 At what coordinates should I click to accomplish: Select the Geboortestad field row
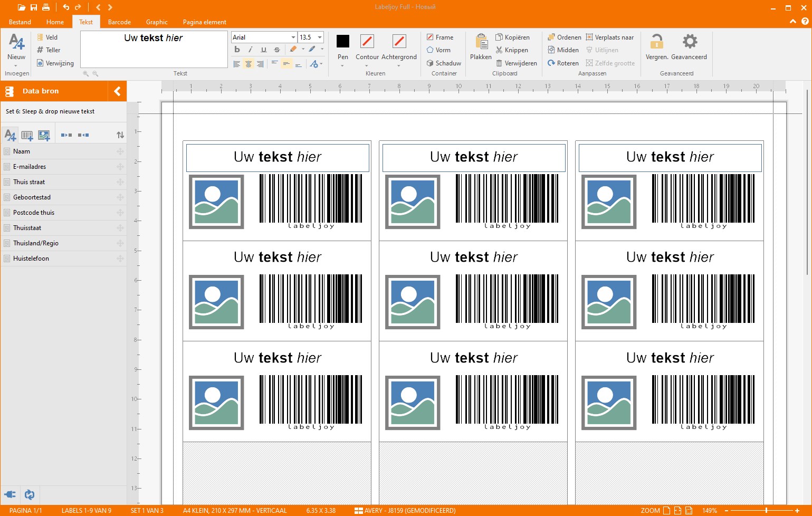click(x=64, y=197)
